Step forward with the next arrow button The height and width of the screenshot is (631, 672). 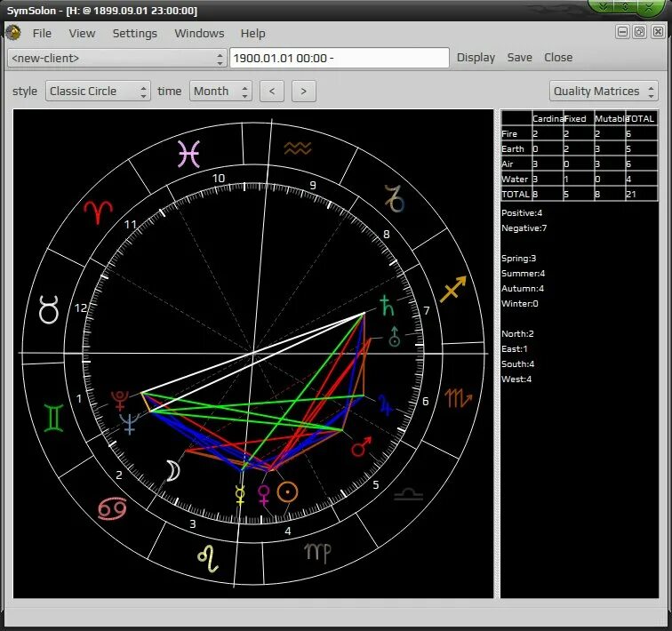pyautogui.click(x=303, y=91)
